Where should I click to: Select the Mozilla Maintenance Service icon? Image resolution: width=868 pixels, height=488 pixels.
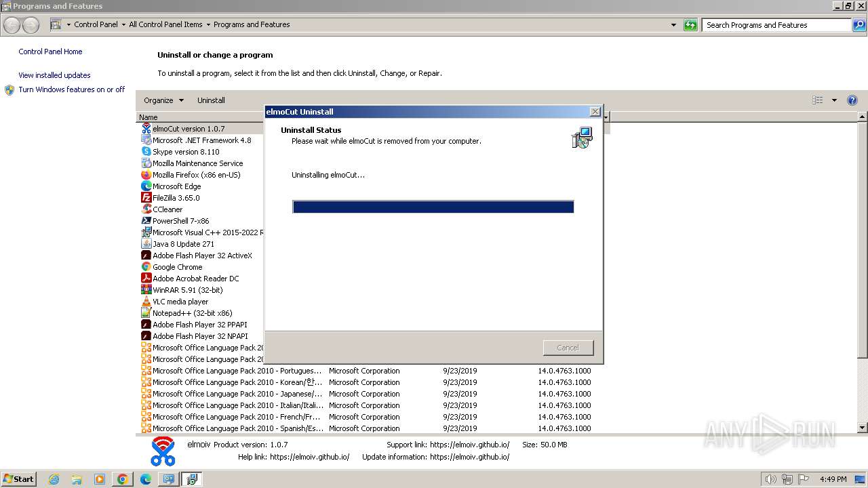tap(146, 163)
